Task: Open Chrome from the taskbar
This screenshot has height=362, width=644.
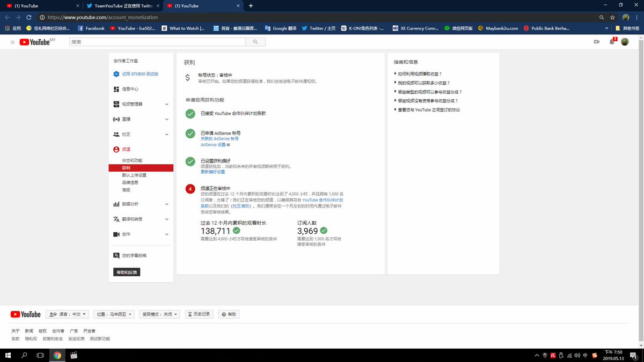Action: (x=57, y=355)
